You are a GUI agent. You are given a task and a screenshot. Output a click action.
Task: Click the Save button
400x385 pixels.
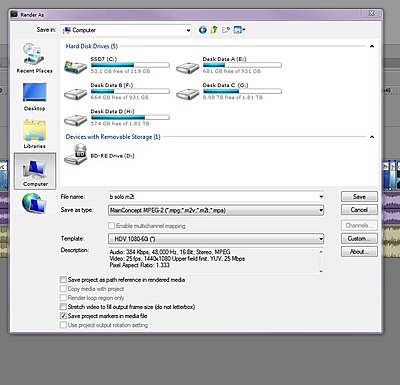tap(359, 197)
